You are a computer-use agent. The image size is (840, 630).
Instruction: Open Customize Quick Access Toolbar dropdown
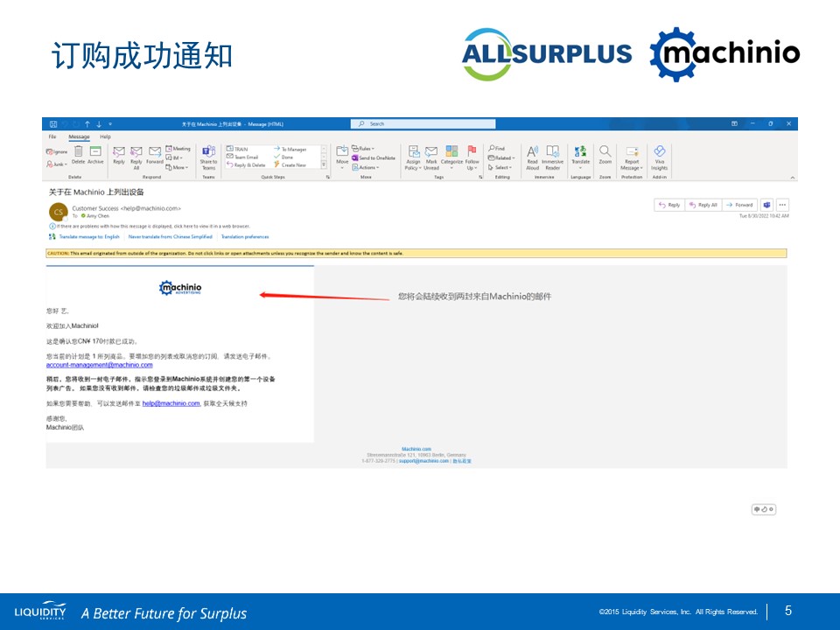coord(110,124)
